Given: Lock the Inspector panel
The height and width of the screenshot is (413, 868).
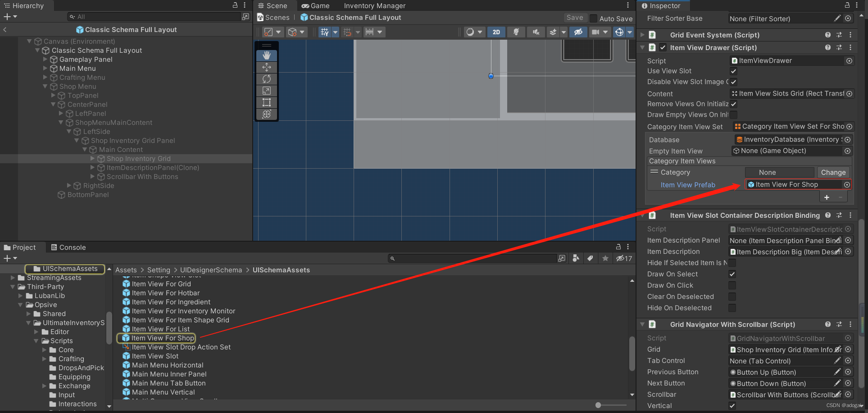Looking at the screenshot, I should coord(847,5).
